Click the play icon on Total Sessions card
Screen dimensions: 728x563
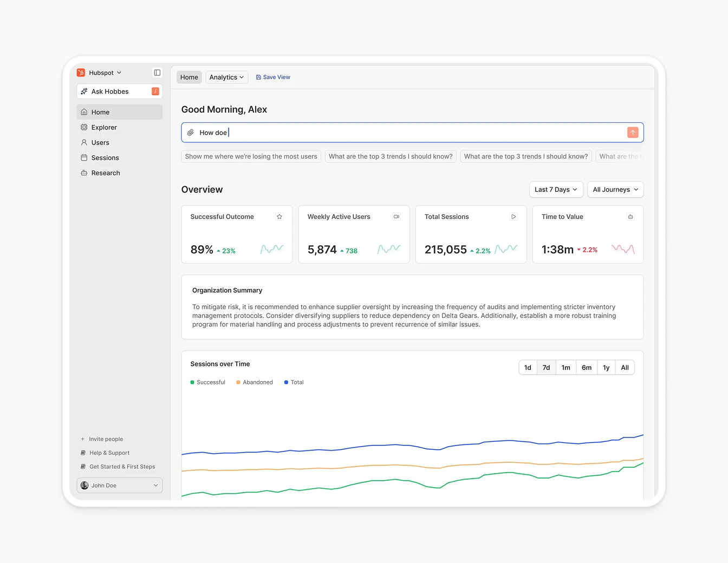coord(513,216)
